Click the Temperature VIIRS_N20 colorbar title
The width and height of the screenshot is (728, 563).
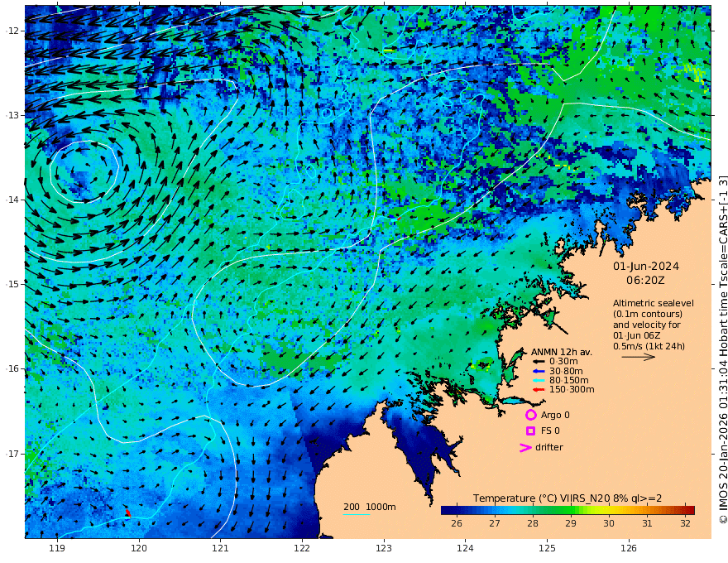point(568,498)
